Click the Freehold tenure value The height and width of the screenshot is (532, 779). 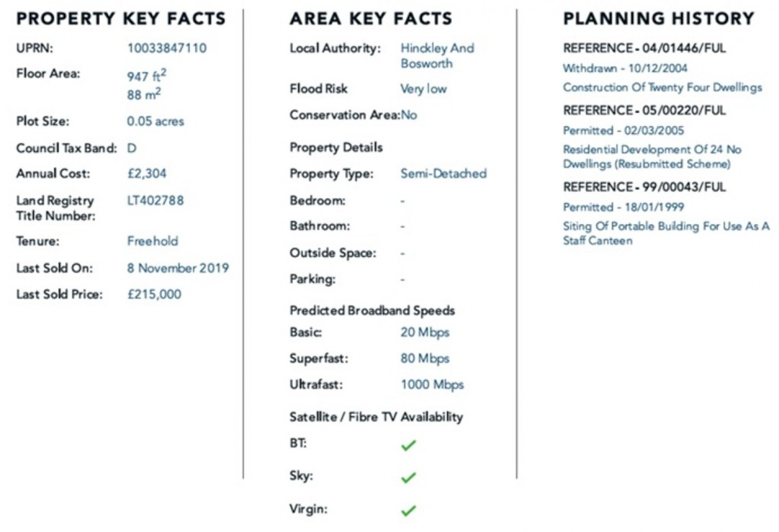click(153, 241)
